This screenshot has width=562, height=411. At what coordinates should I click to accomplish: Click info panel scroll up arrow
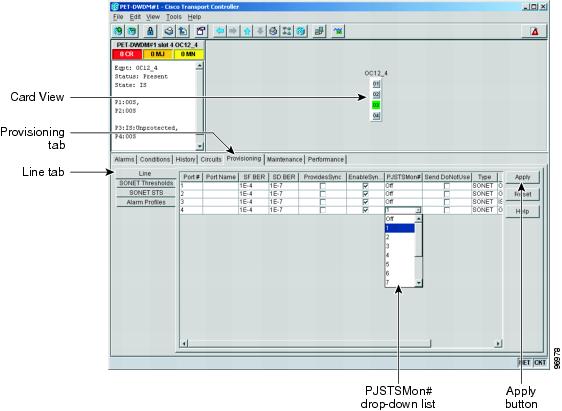200,66
